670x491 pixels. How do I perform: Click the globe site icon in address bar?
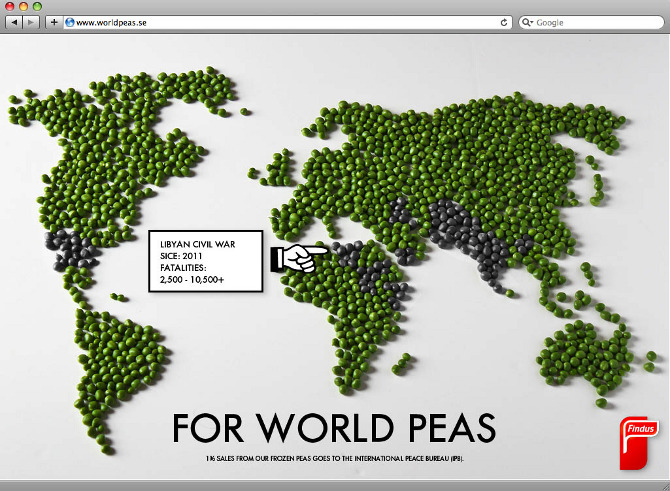click(69, 22)
